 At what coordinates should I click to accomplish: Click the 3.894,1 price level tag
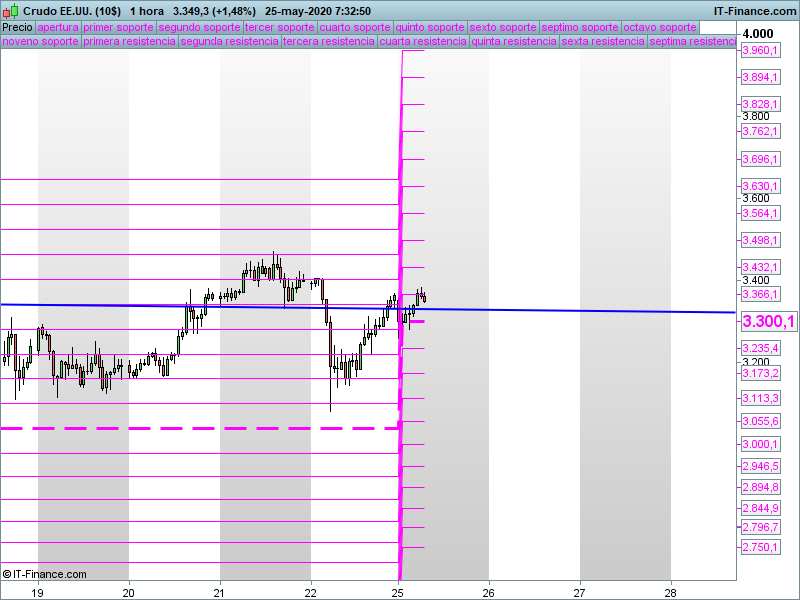[x=760, y=77]
